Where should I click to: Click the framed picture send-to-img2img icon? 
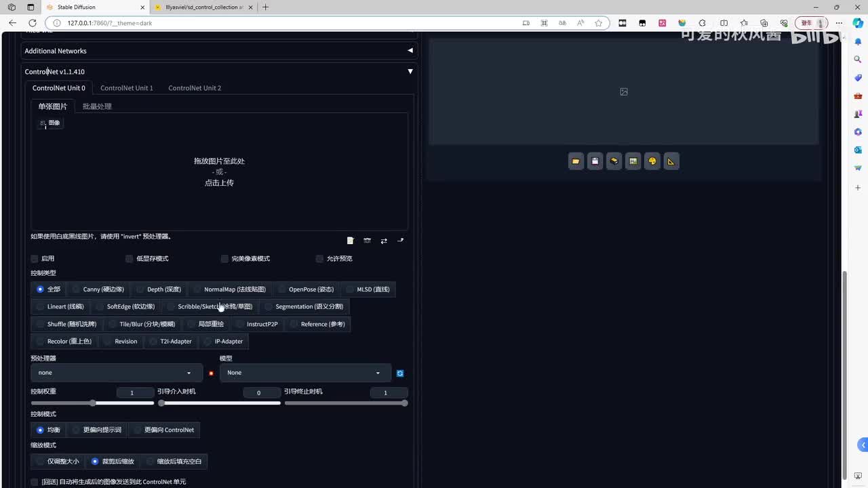tap(633, 161)
